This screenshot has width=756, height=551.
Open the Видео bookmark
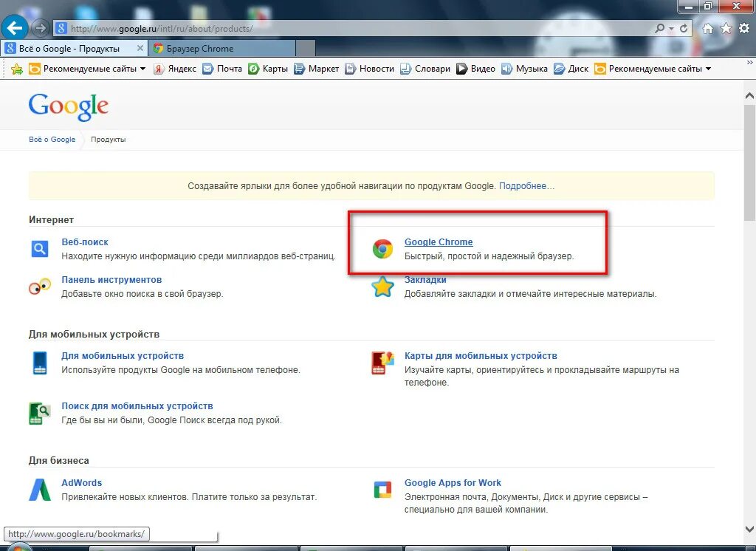[x=476, y=69]
